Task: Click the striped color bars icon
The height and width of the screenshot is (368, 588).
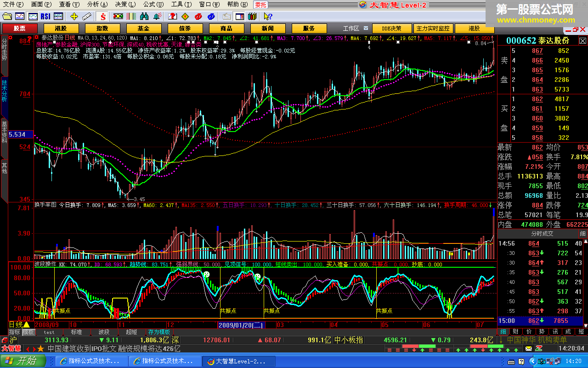Action: (x=131, y=17)
